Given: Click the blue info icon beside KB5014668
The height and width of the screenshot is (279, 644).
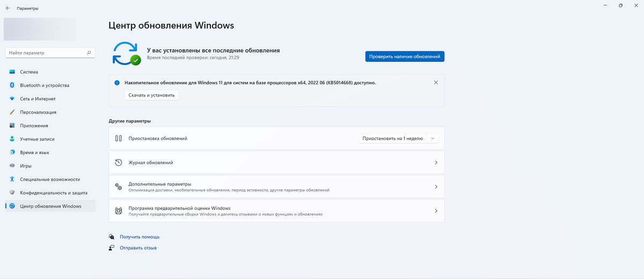Looking at the screenshot, I should 117,83.
